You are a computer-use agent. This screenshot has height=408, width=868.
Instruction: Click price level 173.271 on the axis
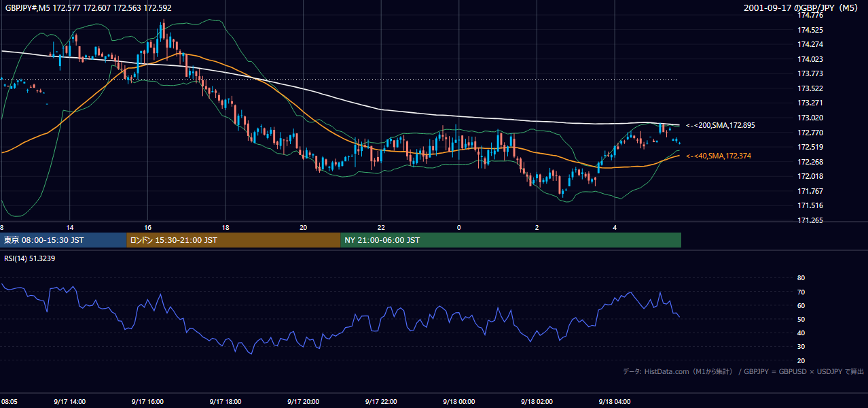pyautogui.click(x=810, y=103)
